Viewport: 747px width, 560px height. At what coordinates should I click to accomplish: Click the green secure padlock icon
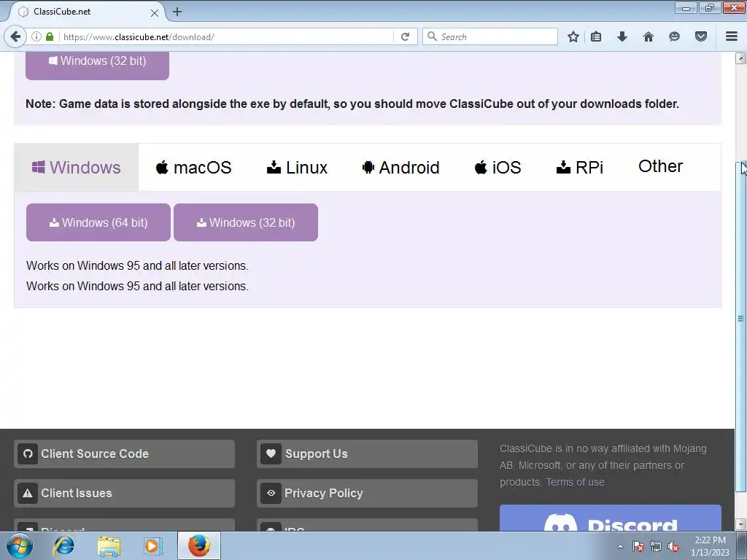[50, 36]
